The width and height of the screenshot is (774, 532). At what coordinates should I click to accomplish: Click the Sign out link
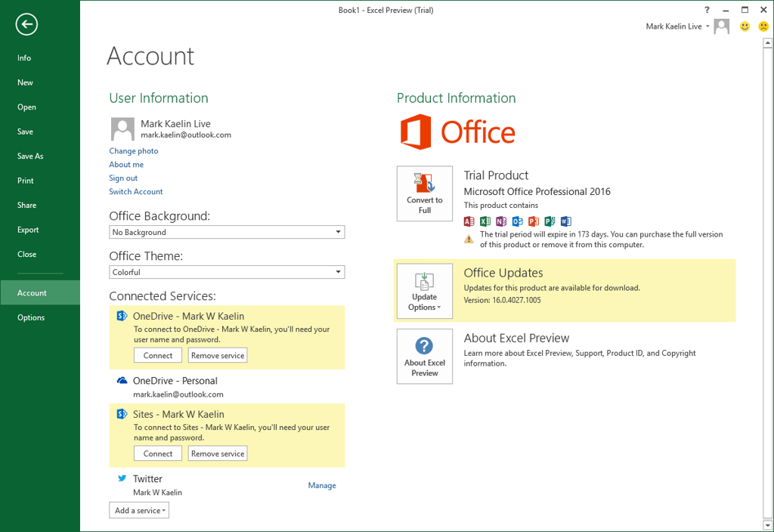tap(123, 178)
